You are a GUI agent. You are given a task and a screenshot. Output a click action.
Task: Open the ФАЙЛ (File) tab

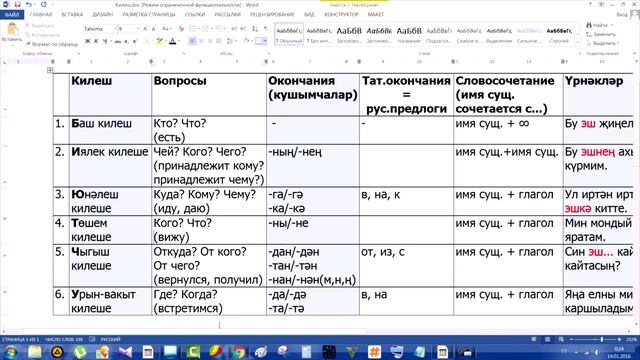(12, 15)
